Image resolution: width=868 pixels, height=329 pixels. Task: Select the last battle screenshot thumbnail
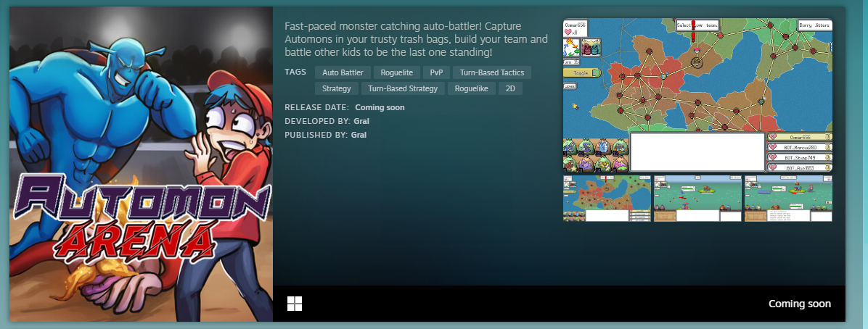(788, 199)
